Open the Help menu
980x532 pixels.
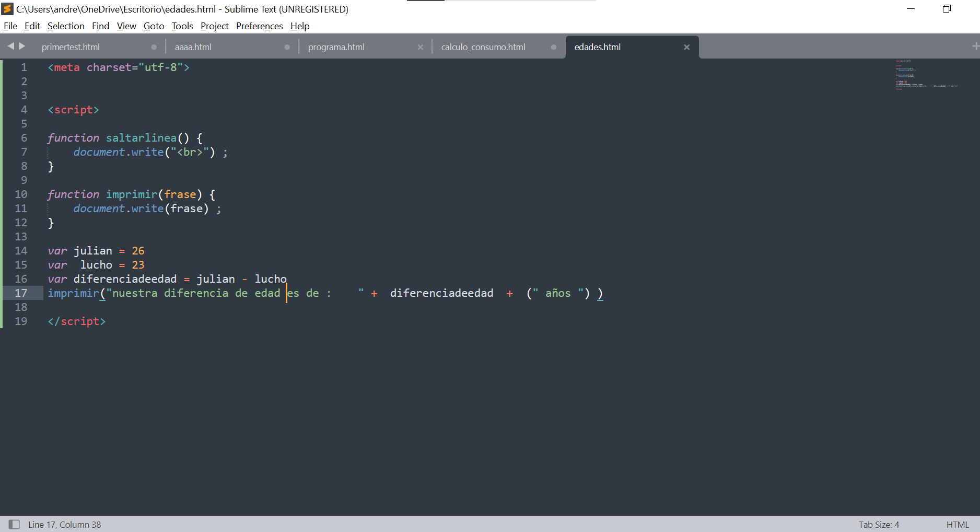pos(300,26)
